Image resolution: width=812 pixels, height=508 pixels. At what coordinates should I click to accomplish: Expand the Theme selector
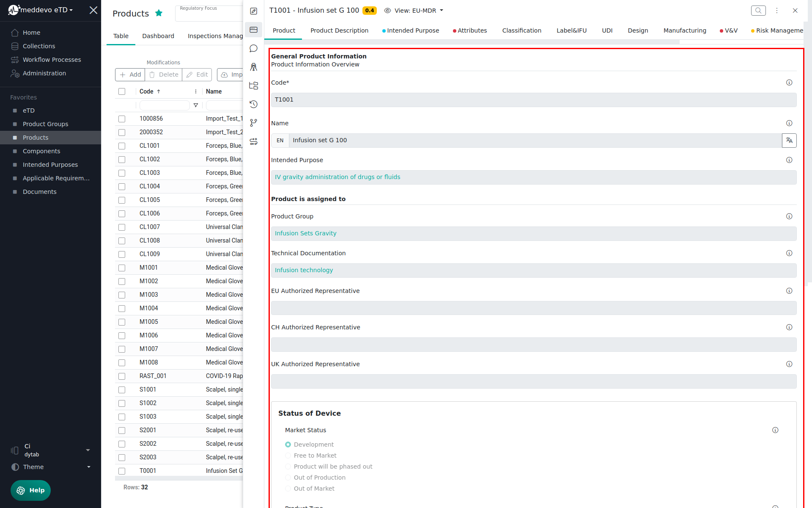pyautogui.click(x=51, y=467)
